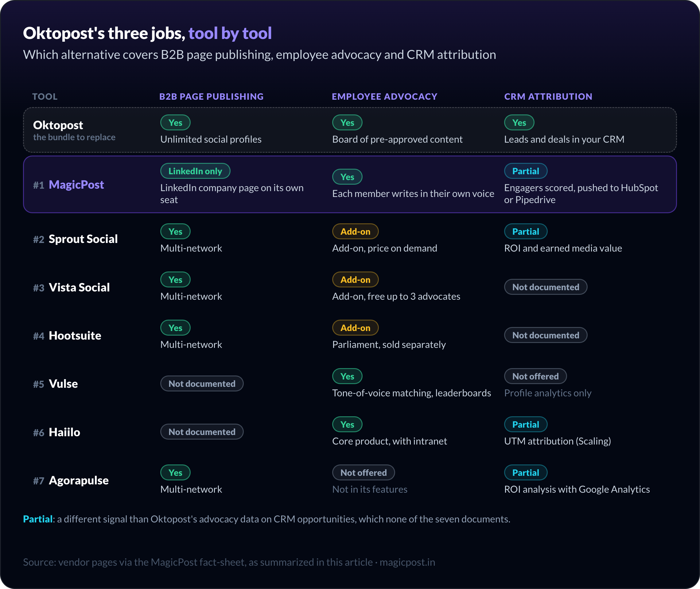Click 'Parliament, sold separately' text
The height and width of the screenshot is (589, 700).
[389, 344]
